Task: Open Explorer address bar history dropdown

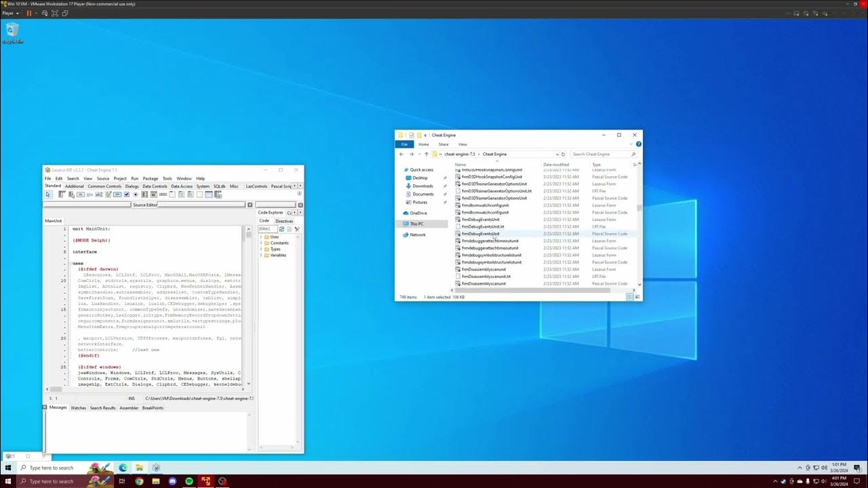Action: tap(557, 154)
